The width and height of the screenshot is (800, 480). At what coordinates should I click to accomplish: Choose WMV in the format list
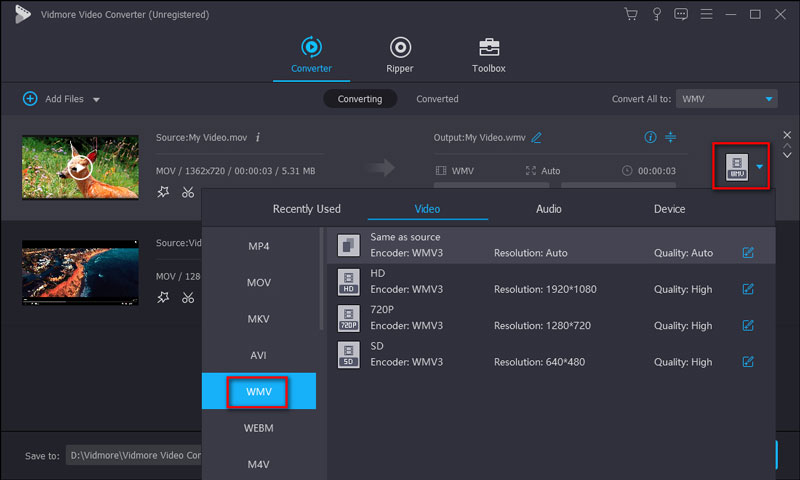click(x=259, y=391)
